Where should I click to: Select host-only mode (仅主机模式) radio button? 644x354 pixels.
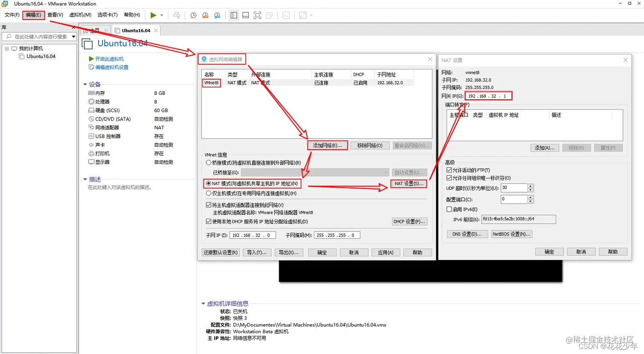[208, 193]
